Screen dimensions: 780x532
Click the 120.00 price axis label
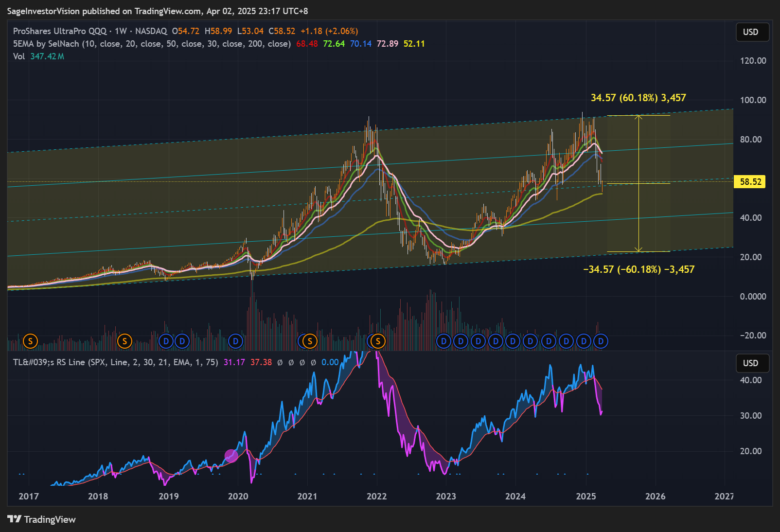(x=753, y=61)
